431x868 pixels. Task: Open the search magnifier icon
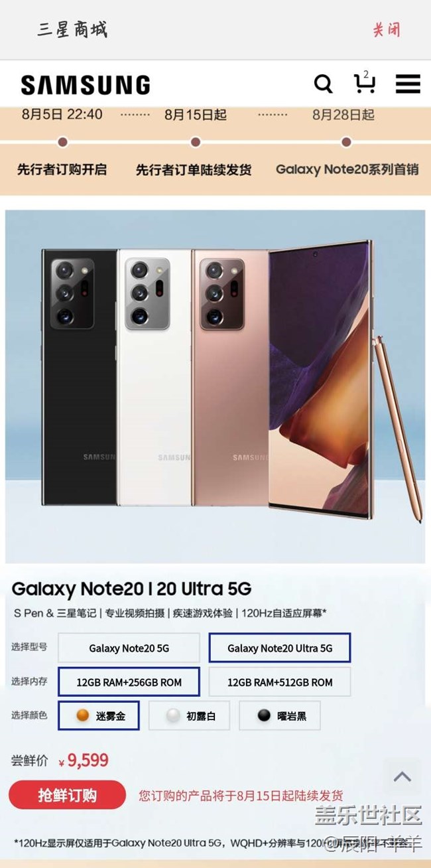(x=323, y=84)
